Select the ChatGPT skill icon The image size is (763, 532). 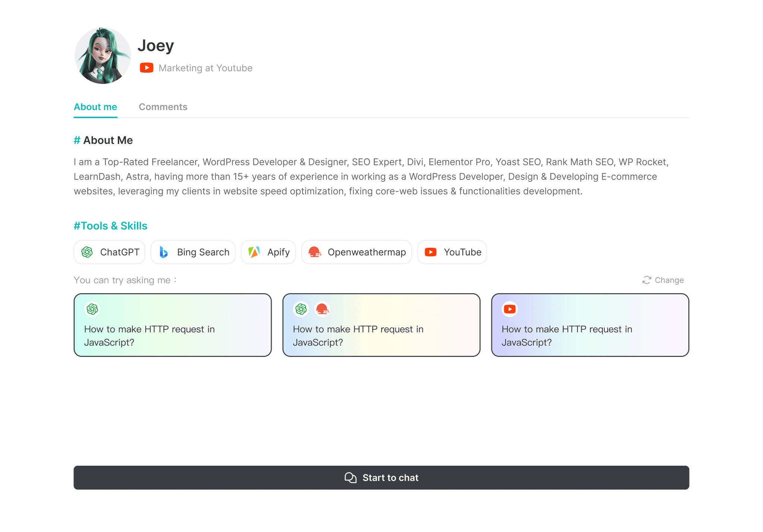[88, 252]
